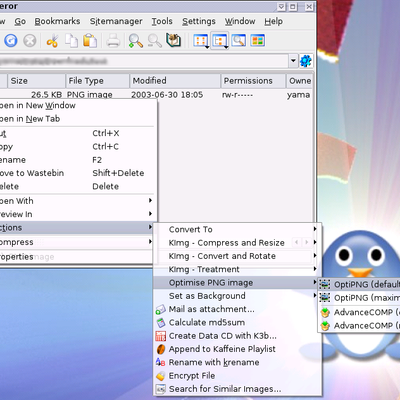Click the zoom out magnifier icon
This screenshot has width=400, height=400.
point(155,41)
